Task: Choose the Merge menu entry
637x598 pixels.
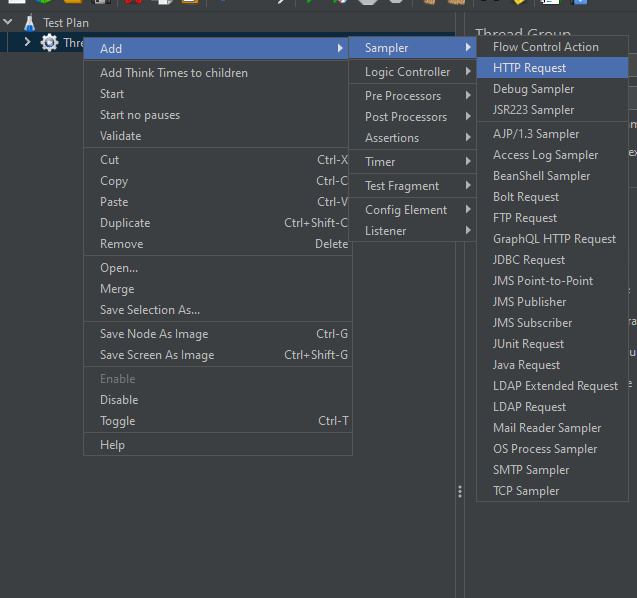Action: point(218,289)
